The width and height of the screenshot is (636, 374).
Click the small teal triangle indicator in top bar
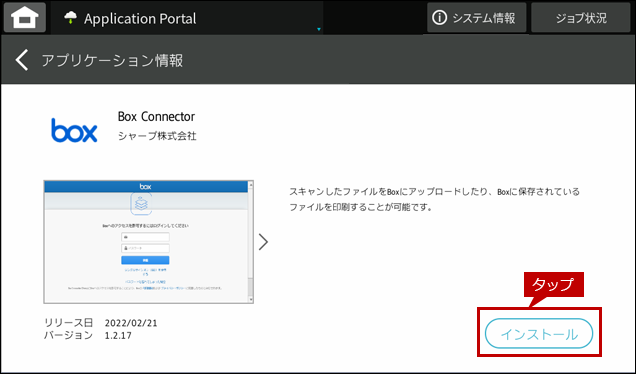pos(319,29)
